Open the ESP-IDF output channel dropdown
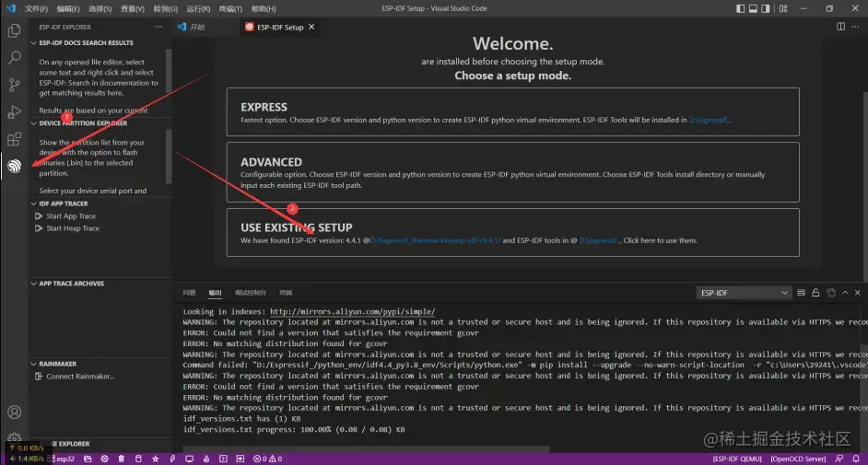 (x=744, y=293)
